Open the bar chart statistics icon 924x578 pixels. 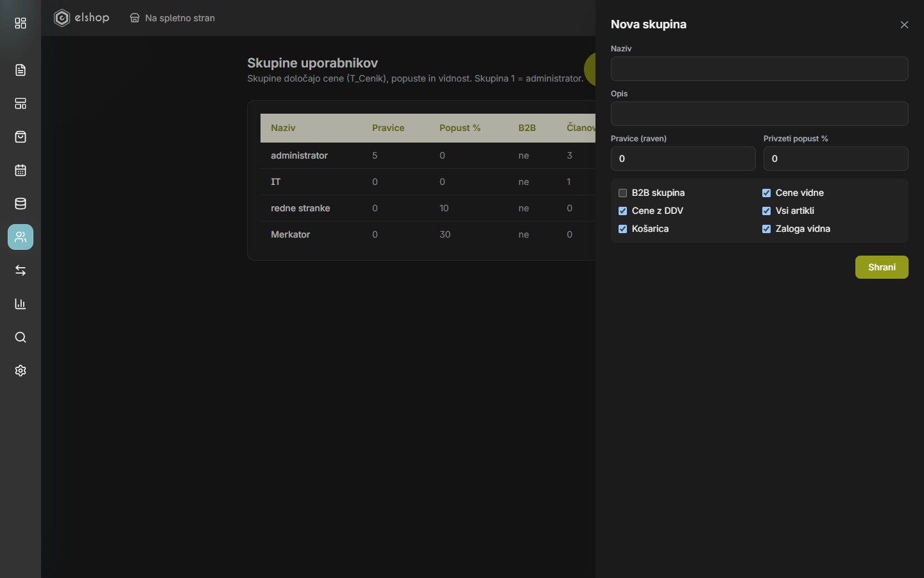click(21, 304)
